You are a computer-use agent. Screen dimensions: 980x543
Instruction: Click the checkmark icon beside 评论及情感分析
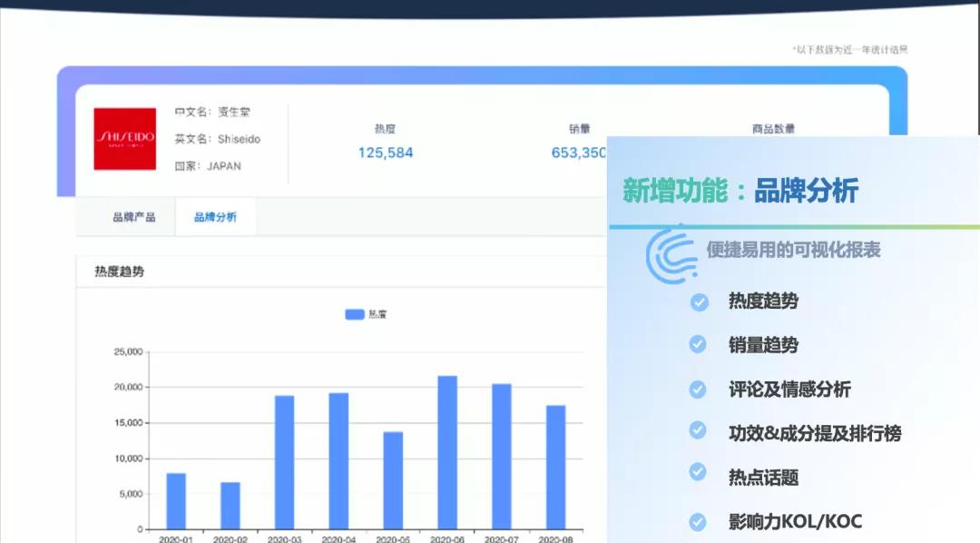[x=697, y=390]
